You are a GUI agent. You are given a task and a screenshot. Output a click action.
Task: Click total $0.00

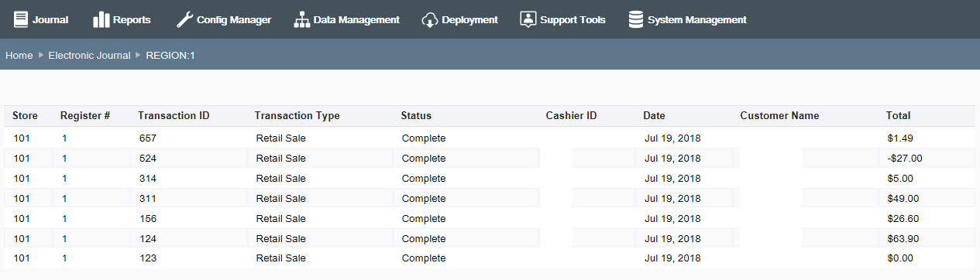[x=900, y=258]
